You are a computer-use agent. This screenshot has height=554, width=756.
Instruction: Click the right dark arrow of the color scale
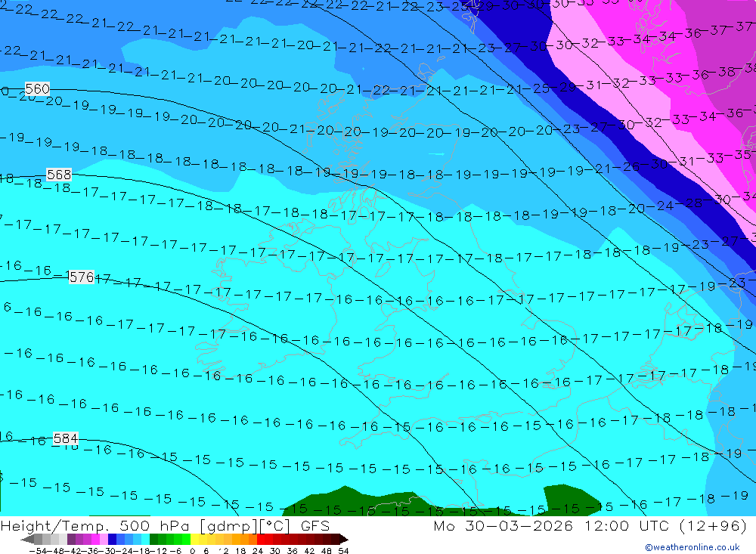344,539
